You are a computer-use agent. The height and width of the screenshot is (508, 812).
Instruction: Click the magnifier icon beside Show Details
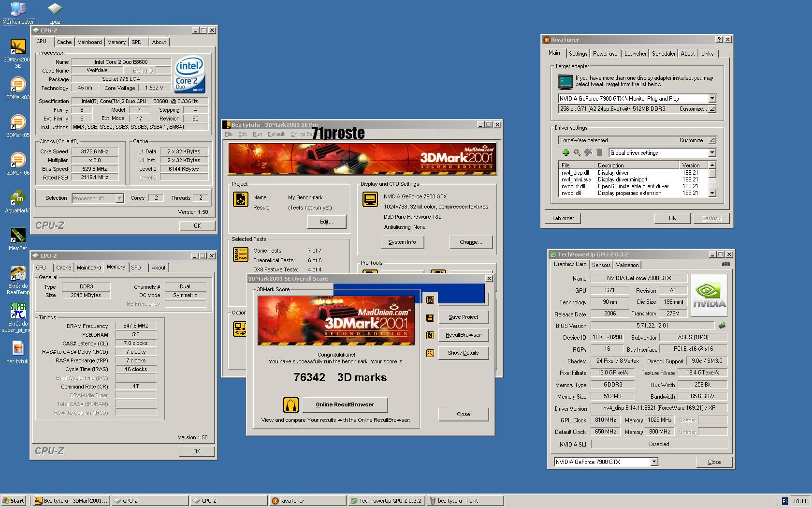(x=430, y=353)
